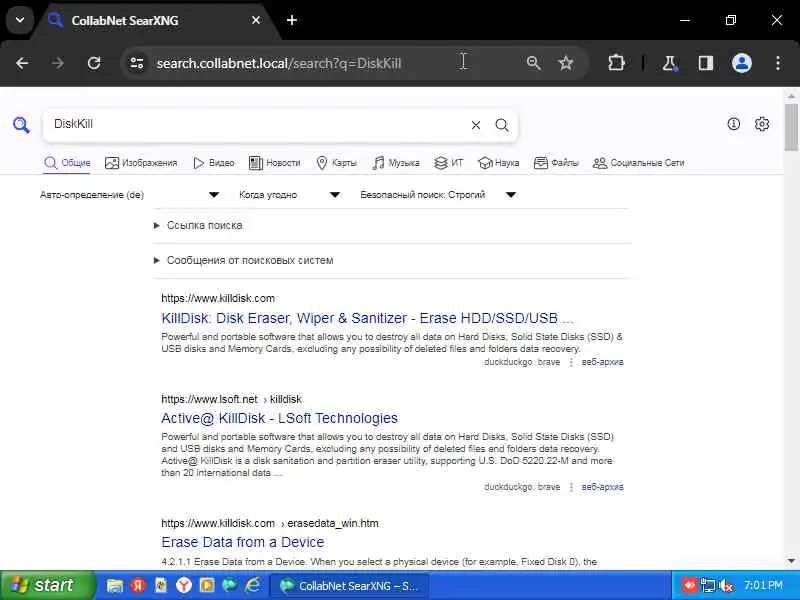Open KillDisk: Disk Eraser, Wiper result
Viewport: 800px width, 600px height.
(x=367, y=318)
